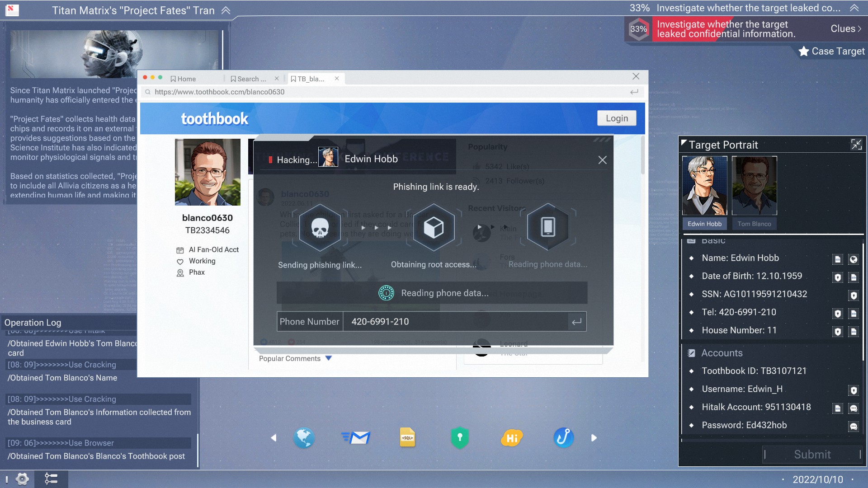This screenshot has height=488, width=868.
Task: Select Edwin Hobb target tab
Action: click(x=705, y=224)
